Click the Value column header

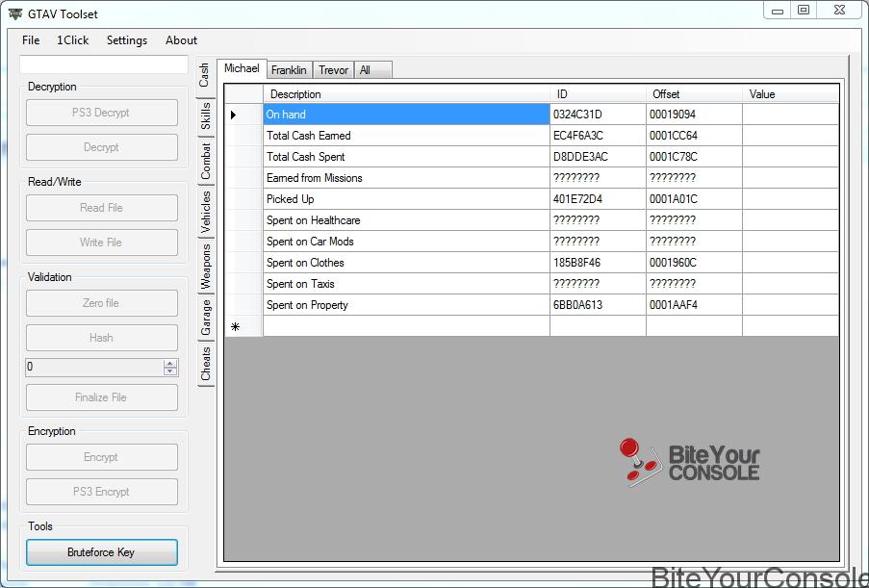[x=791, y=94]
